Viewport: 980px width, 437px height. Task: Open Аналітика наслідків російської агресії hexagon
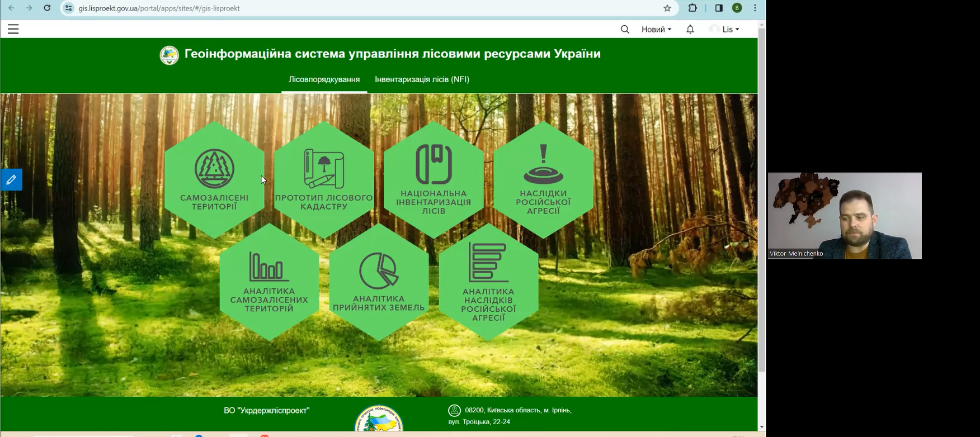click(488, 282)
